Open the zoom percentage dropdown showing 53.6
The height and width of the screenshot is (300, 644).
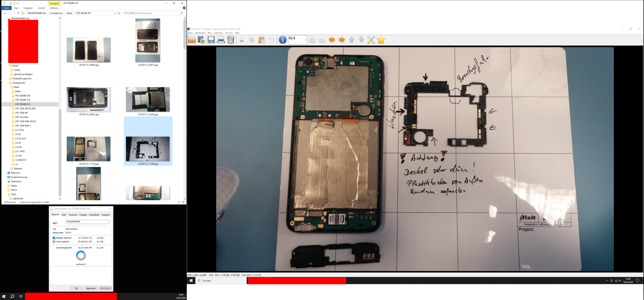(305, 40)
